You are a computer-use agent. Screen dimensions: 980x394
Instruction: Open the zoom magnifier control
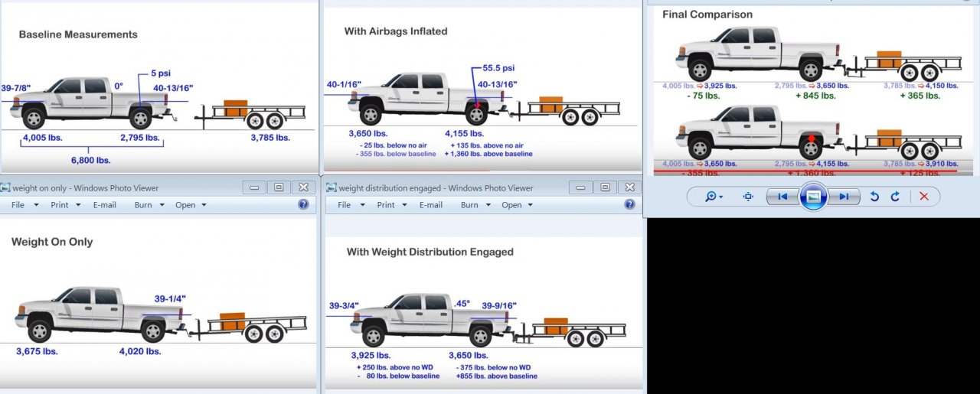(714, 197)
